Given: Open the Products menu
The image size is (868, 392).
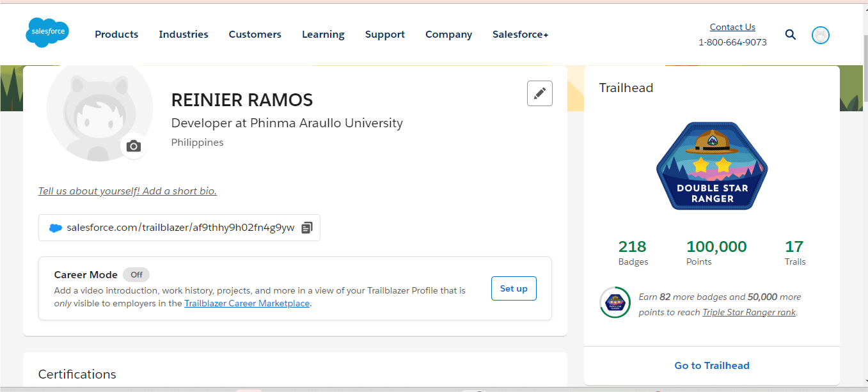Looking at the screenshot, I should pos(116,35).
